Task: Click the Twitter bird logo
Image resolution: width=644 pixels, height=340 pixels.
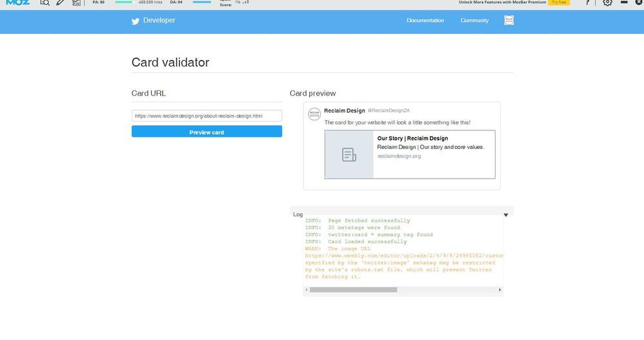Action: 136,21
